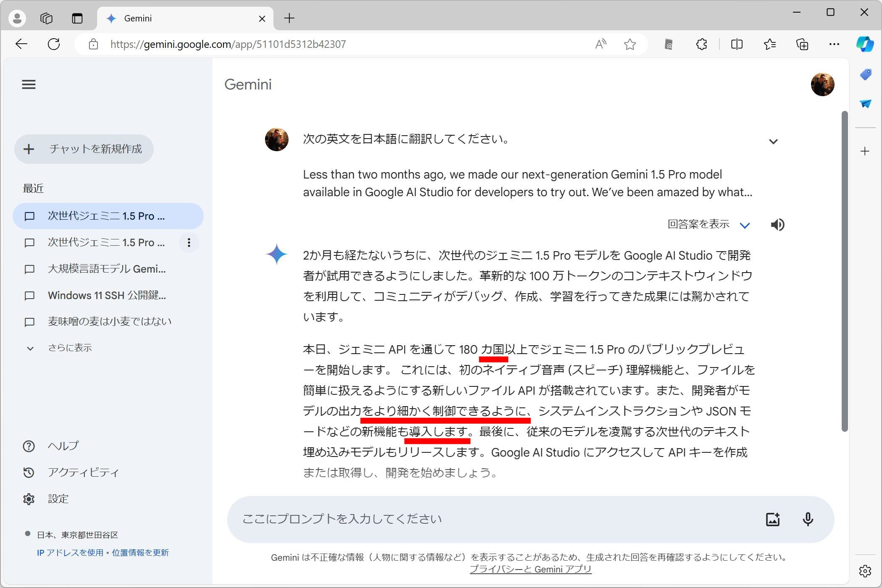The height and width of the screenshot is (588, 882).
Task: Activate microphone voice input
Action: pyautogui.click(x=808, y=519)
